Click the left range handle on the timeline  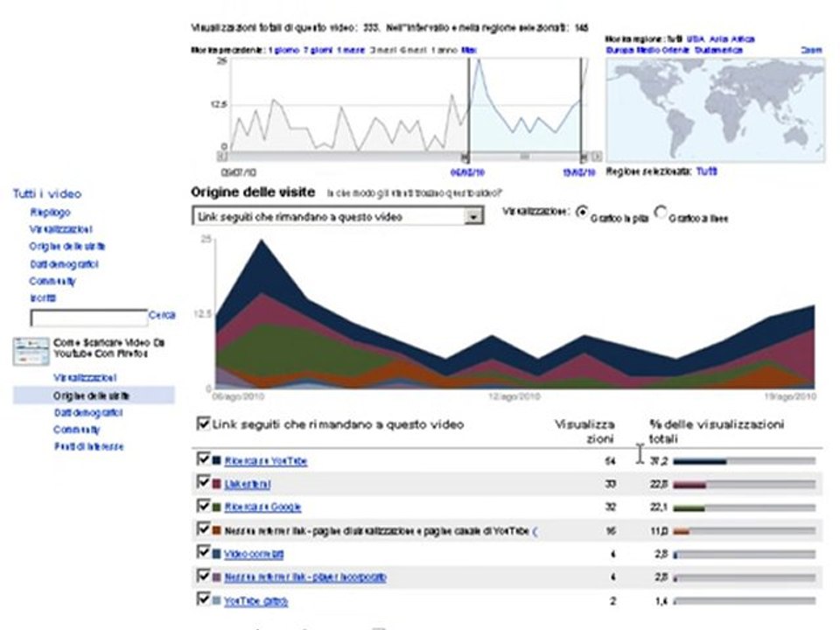coord(465,157)
